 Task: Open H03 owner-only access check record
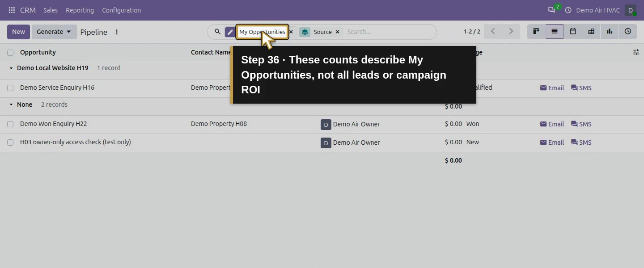[x=76, y=142]
